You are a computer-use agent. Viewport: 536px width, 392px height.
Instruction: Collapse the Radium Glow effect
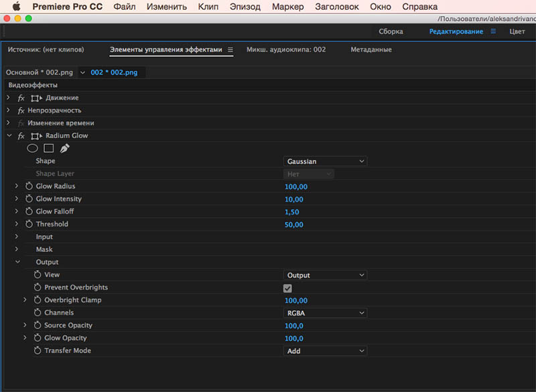click(x=9, y=135)
